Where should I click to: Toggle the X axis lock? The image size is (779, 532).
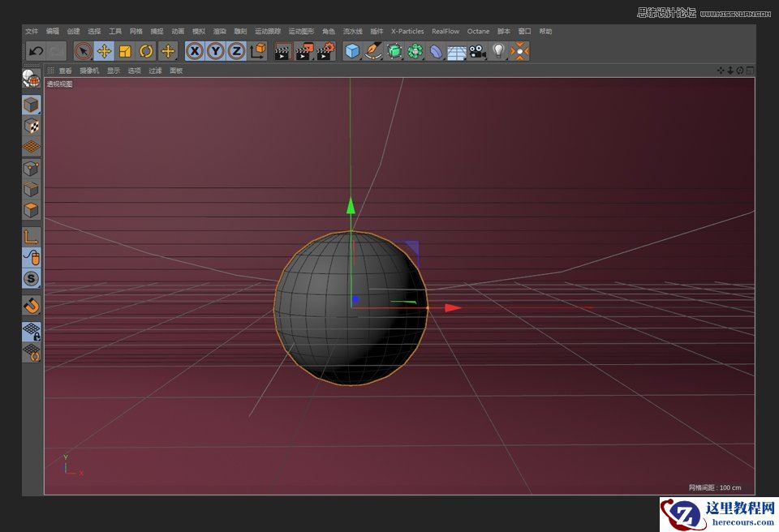pyautogui.click(x=195, y=51)
